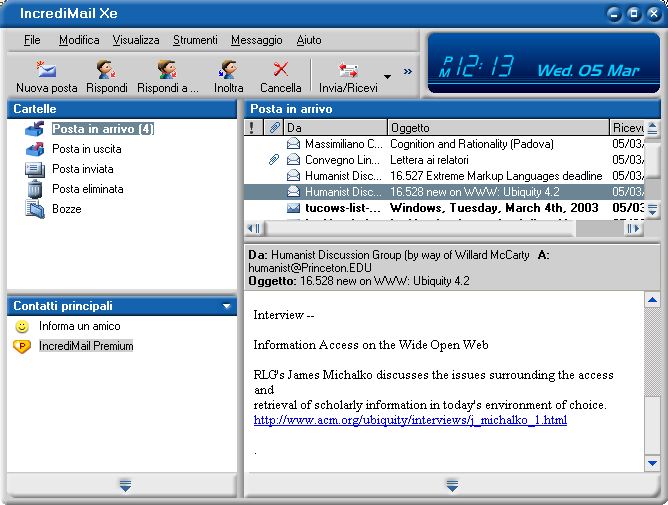Click the preview pane scroll down arrow

652,463
